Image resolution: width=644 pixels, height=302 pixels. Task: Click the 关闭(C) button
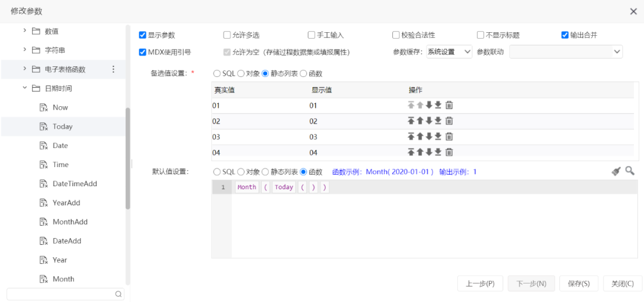click(x=623, y=283)
